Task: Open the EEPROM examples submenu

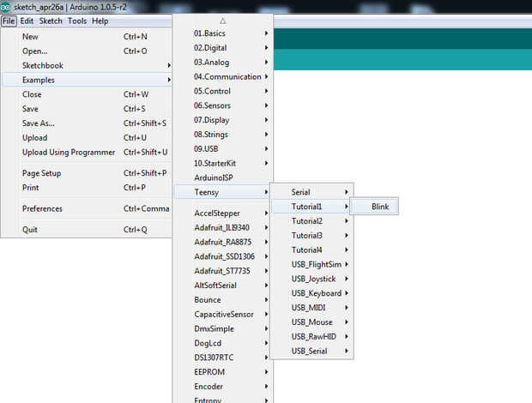Action: pyautogui.click(x=223, y=372)
